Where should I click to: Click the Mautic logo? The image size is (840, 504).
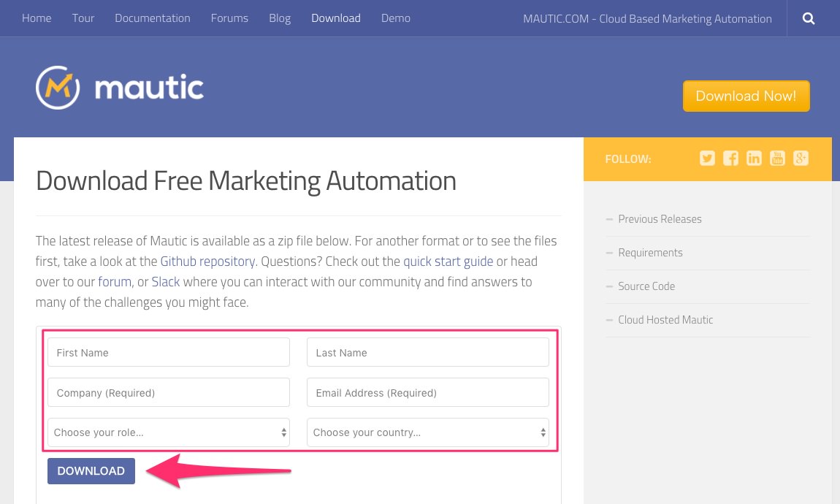pos(120,88)
